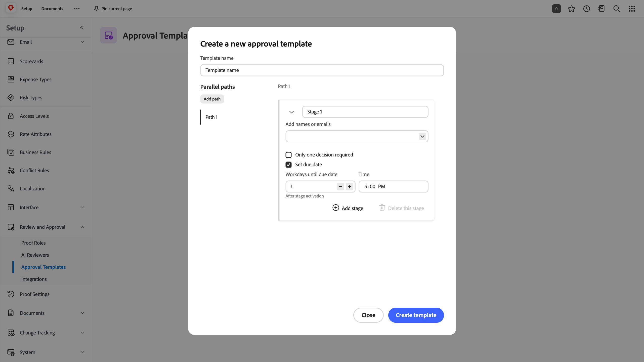Open Documents in the top navigation
644x362 pixels.
tap(52, 9)
